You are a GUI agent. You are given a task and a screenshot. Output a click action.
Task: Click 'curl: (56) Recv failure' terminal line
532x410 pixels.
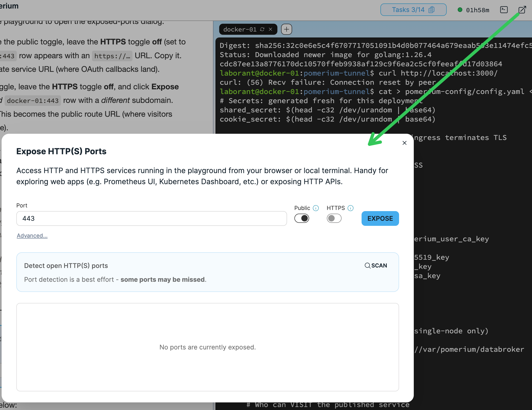pyautogui.click(x=328, y=82)
